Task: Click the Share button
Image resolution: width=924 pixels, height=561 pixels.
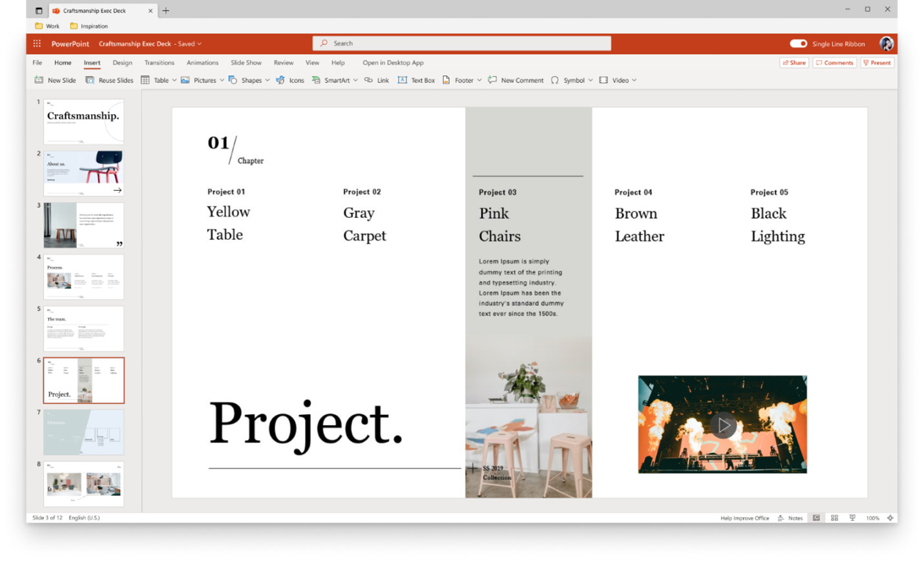Action: (x=794, y=63)
